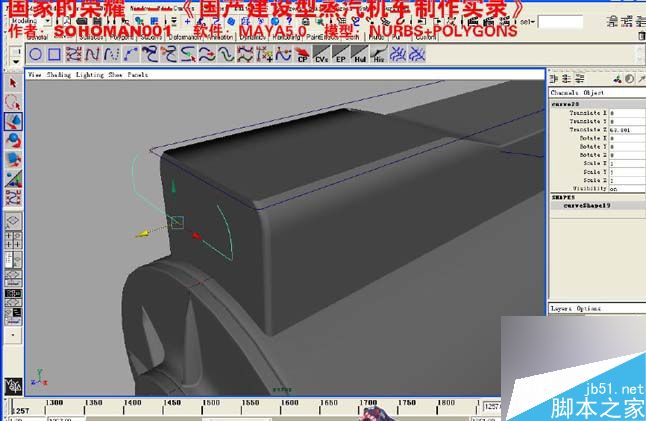Click the Visibility 'on' value field
Viewport: 646px width, 421px height.
pyautogui.click(x=627, y=189)
